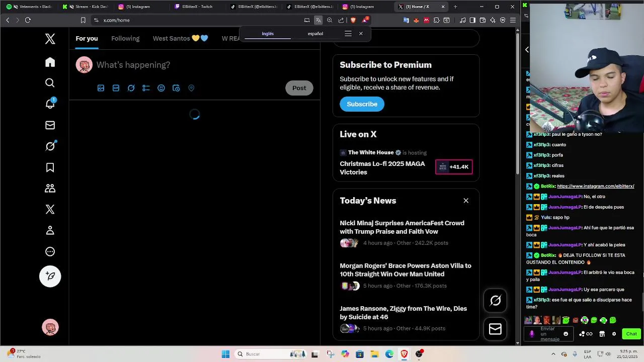Open floating Messages envelope button
Image resolution: width=644 pixels, height=362 pixels.
[x=495, y=329]
